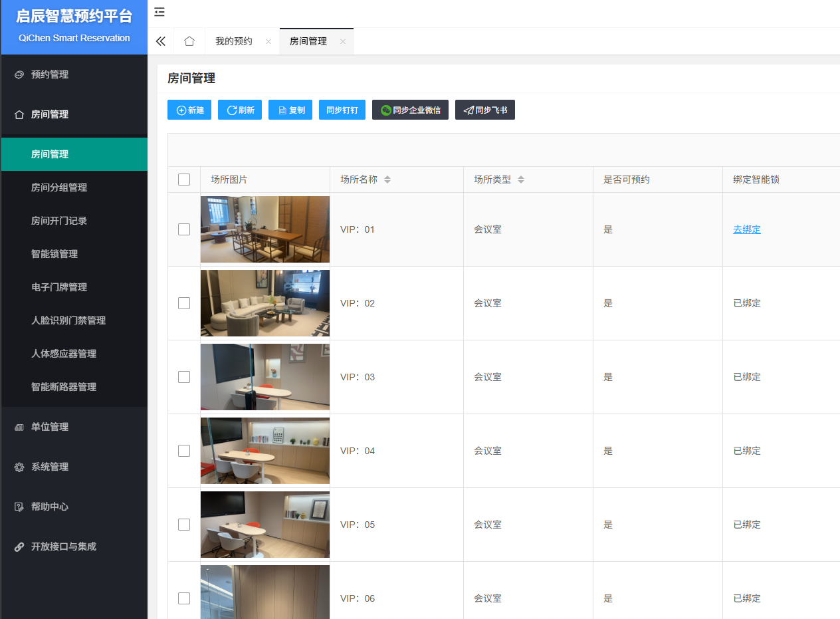840x619 pixels.
Task: Switch to the 我的预约 tab
Action: (x=234, y=41)
